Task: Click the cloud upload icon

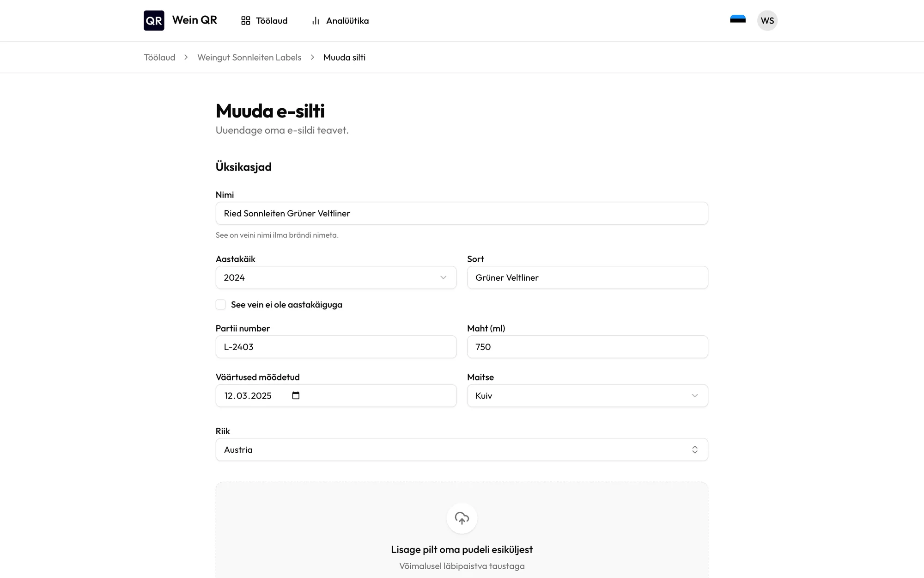Action: pos(462,518)
